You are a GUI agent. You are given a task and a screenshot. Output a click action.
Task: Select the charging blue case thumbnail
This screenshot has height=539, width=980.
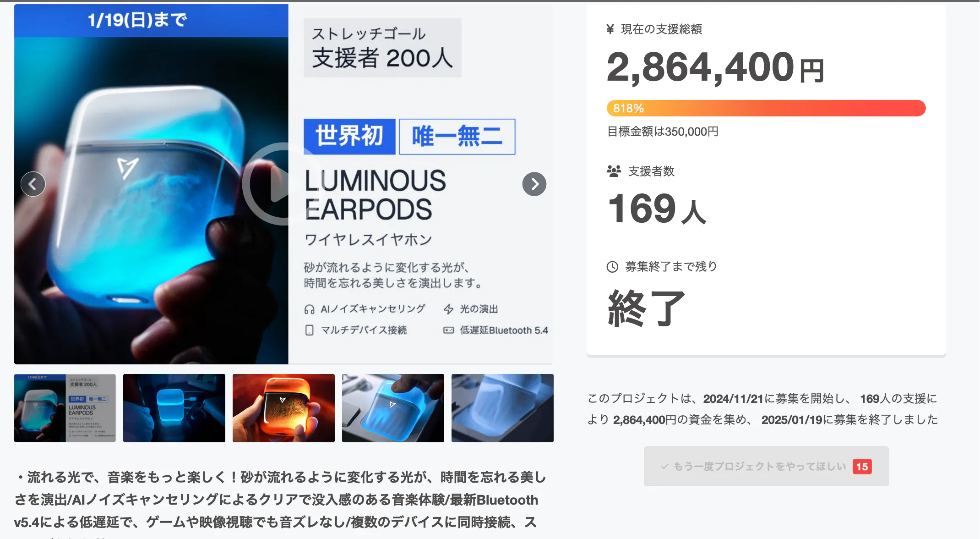point(174,408)
